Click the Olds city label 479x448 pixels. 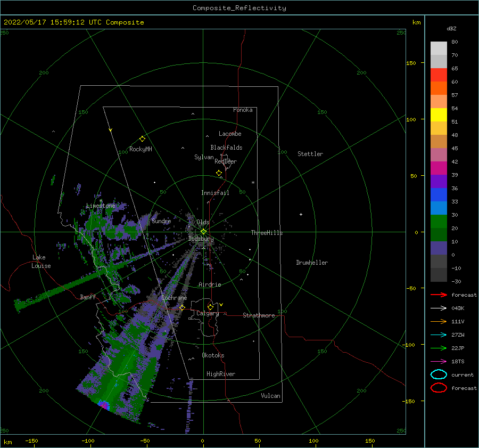(203, 222)
